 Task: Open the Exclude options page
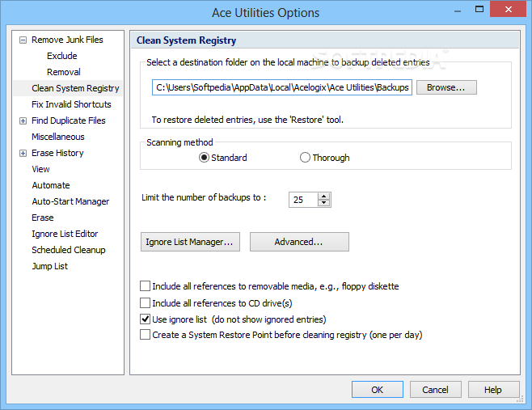pyautogui.click(x=62, y=56)
